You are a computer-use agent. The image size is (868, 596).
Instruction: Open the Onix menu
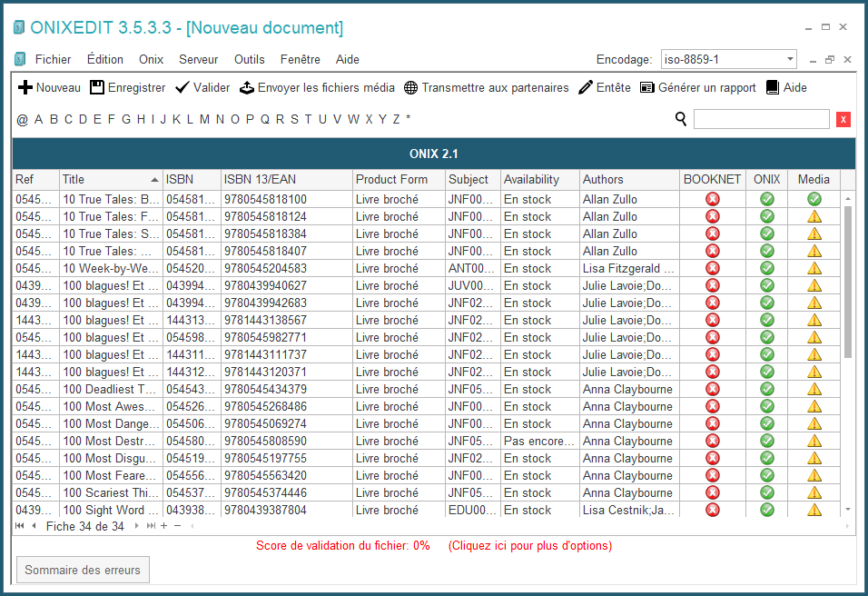151,59
